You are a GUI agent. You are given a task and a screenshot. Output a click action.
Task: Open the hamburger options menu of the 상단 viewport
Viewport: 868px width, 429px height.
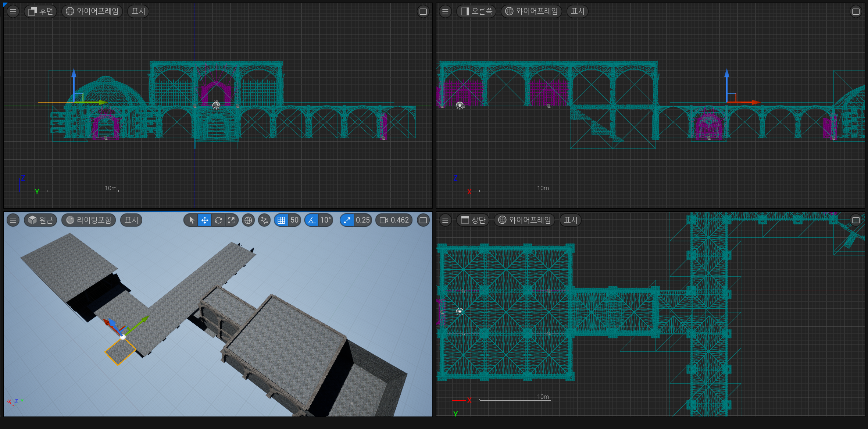click(x=445, y=220)
